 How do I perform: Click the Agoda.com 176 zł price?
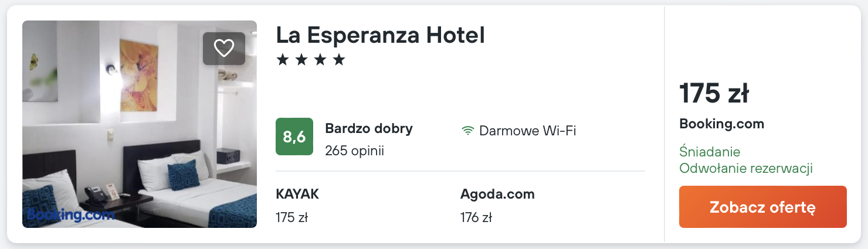point(476,218)
